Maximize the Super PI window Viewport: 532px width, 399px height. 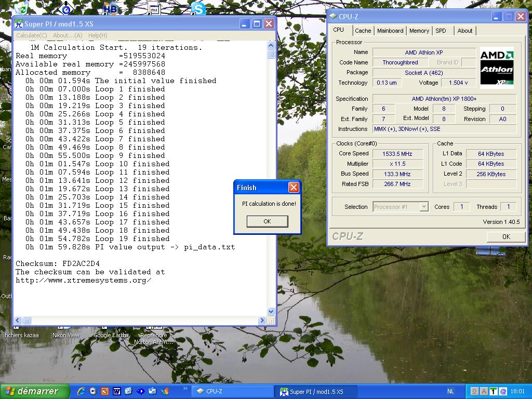click(x=257, y=23)
